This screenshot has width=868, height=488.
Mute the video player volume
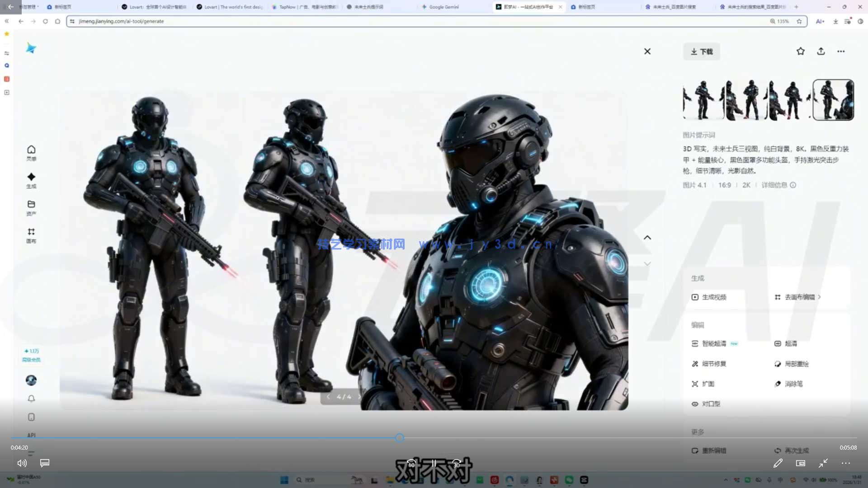[22, 463]
